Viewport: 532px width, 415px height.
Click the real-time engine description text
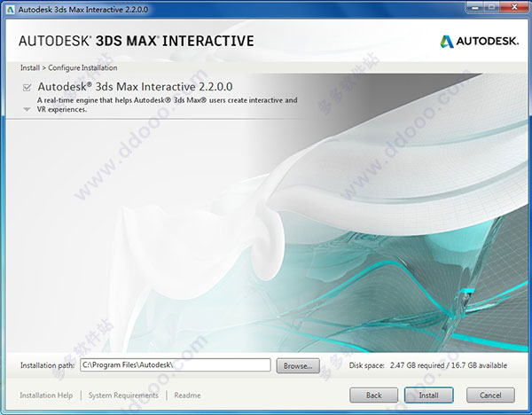coord(168,105)
